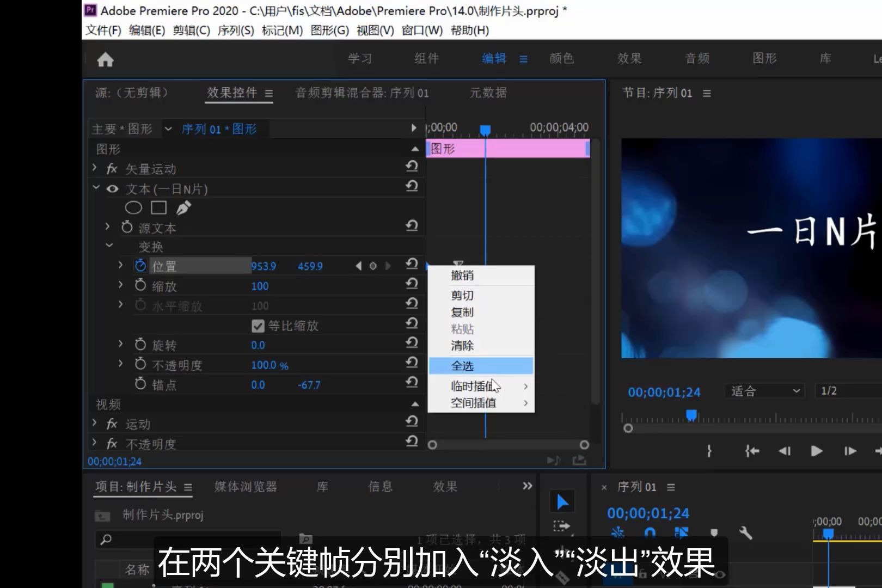Click the blue 00;00;01;24 timecode field
Screen dimensions: 882x588
[x=648, y=512]
